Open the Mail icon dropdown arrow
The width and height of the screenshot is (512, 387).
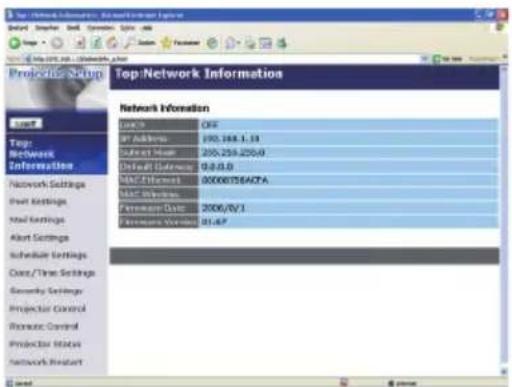pos(239,43)
